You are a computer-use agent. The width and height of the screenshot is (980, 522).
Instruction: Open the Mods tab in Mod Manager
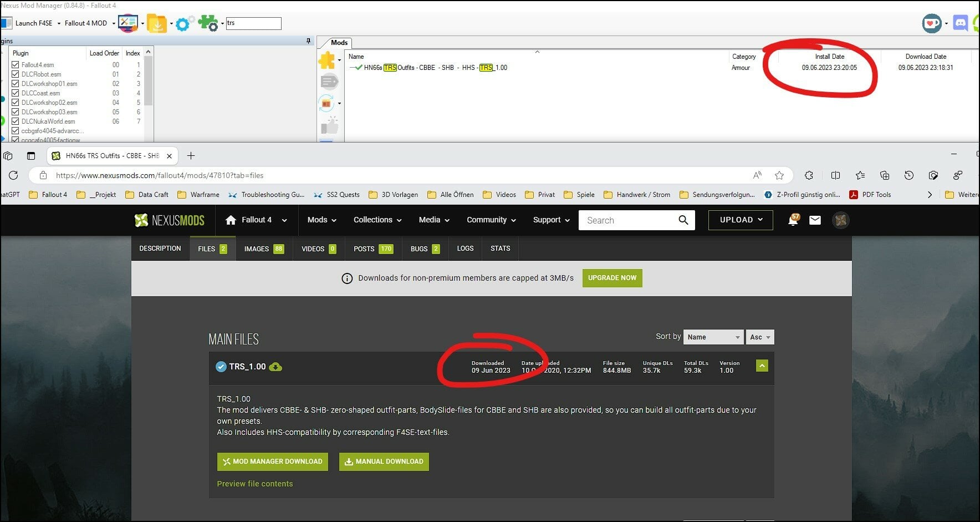[x=339, y=43]
